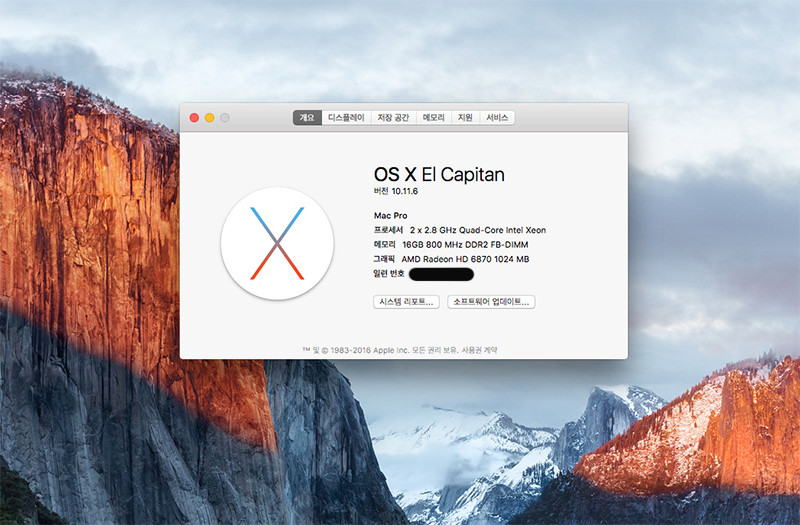Click the blacked-out serial number field

point(441,274)
